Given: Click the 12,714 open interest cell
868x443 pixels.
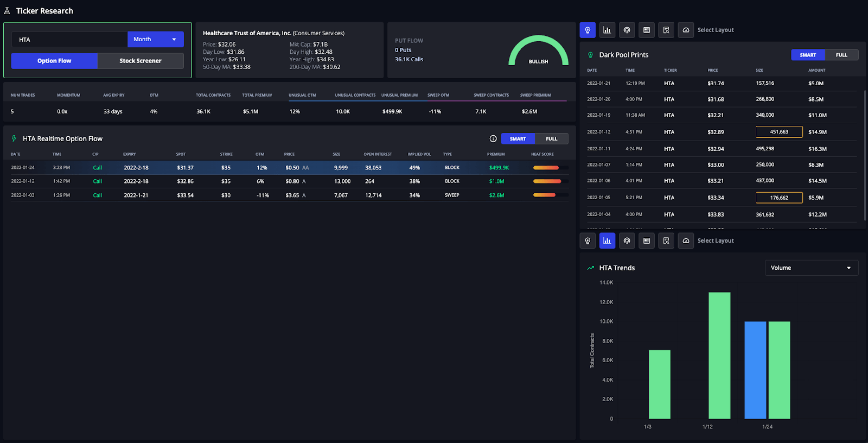Looking at the screenshot, I should 373,195.
